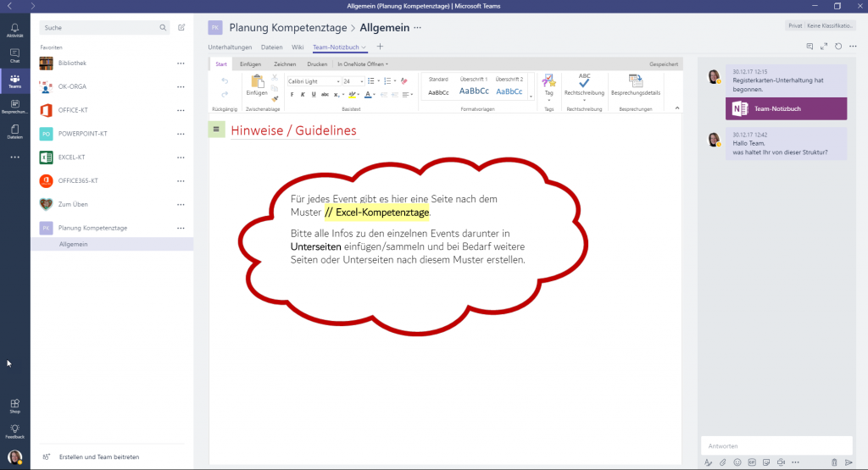The height and width of the screenshot is (470, 868).
Task: Toggle italic formatting K button
Action: (303, 95)
